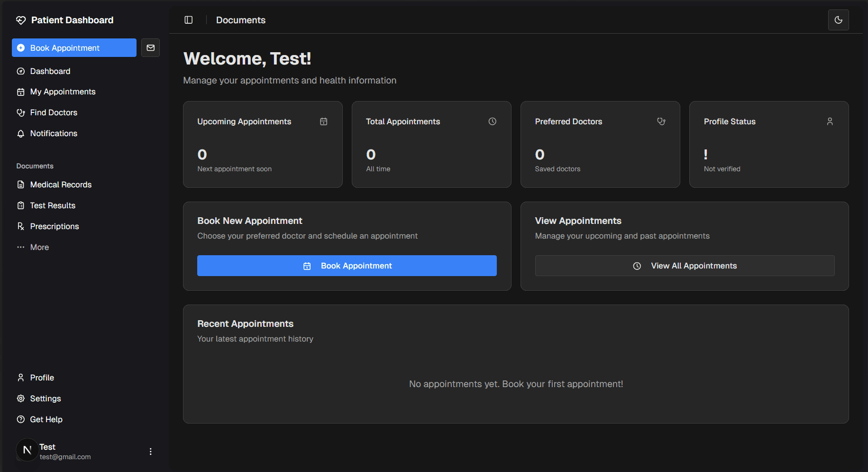Click the mail inbox icon button

coord(150,48)
